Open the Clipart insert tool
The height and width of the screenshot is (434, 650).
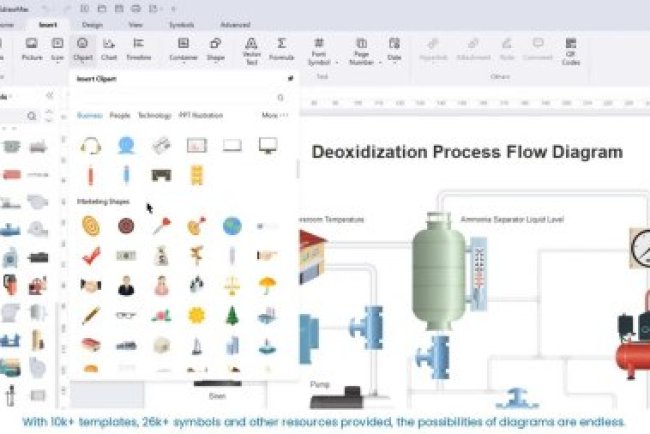(x=83, y=48)
